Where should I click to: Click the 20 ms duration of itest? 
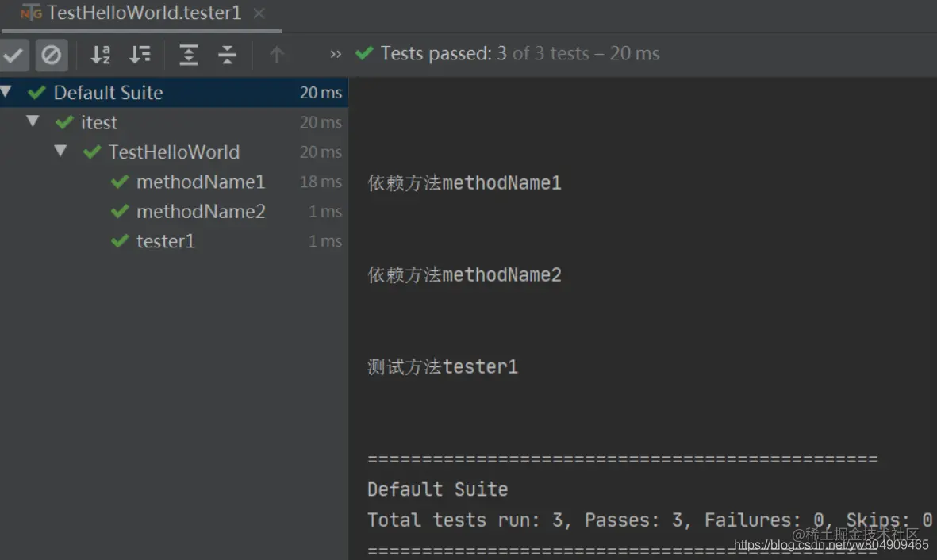[321, 122]
